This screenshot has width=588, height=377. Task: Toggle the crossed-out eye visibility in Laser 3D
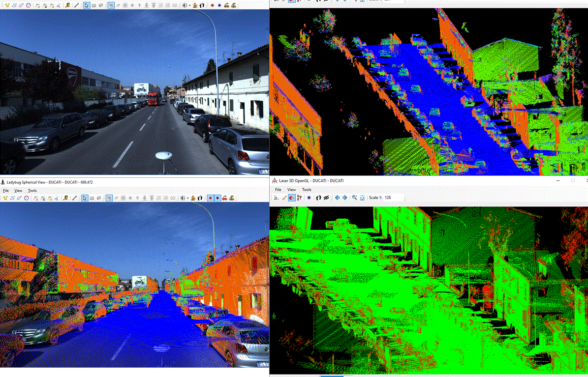pyautogui.click(x=326, y=198)
